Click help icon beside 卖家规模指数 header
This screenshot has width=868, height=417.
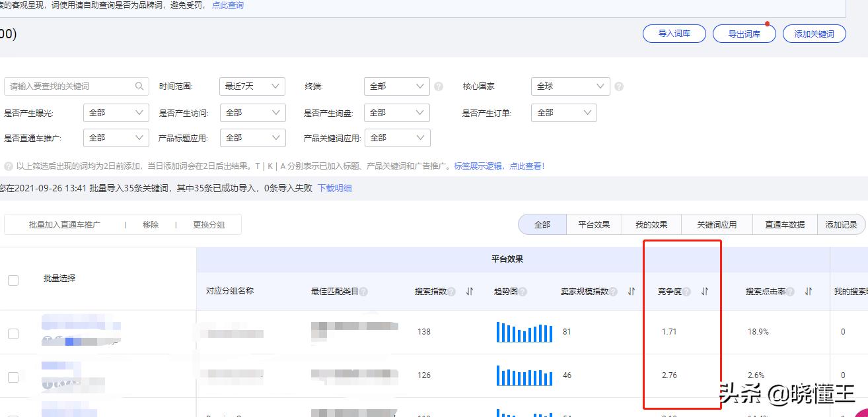point(614,292)
